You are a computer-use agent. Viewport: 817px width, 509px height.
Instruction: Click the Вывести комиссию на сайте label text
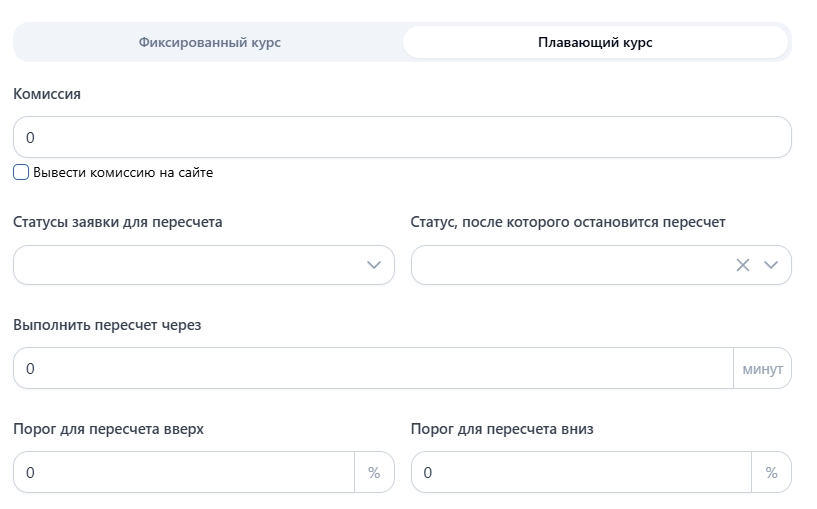(123, 172)
